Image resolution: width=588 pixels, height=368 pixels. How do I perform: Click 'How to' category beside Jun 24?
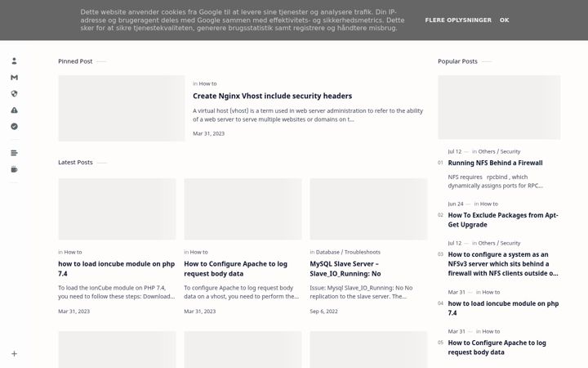489,204
